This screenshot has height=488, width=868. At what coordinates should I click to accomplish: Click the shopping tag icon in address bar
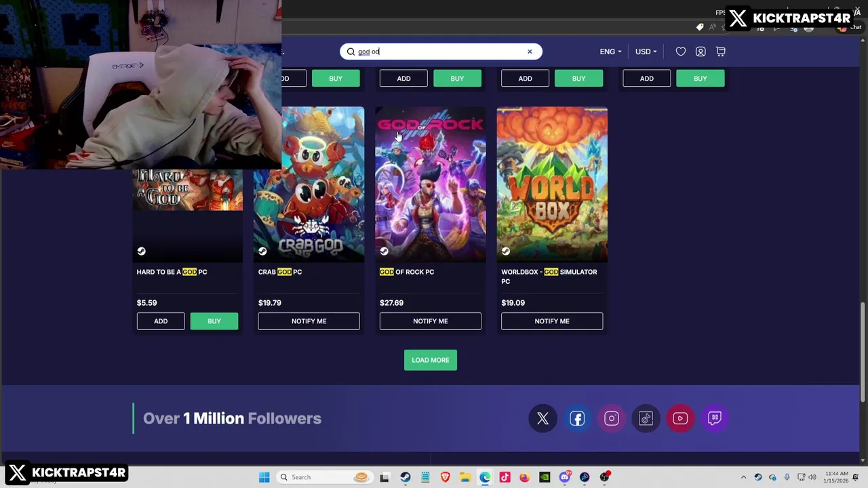pyautogui.click(x=700, y=27)
